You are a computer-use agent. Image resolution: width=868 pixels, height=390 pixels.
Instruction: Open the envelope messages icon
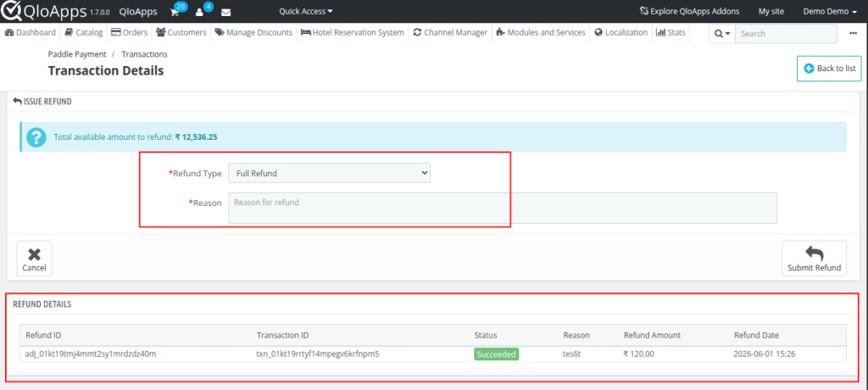tap(225, 12)
